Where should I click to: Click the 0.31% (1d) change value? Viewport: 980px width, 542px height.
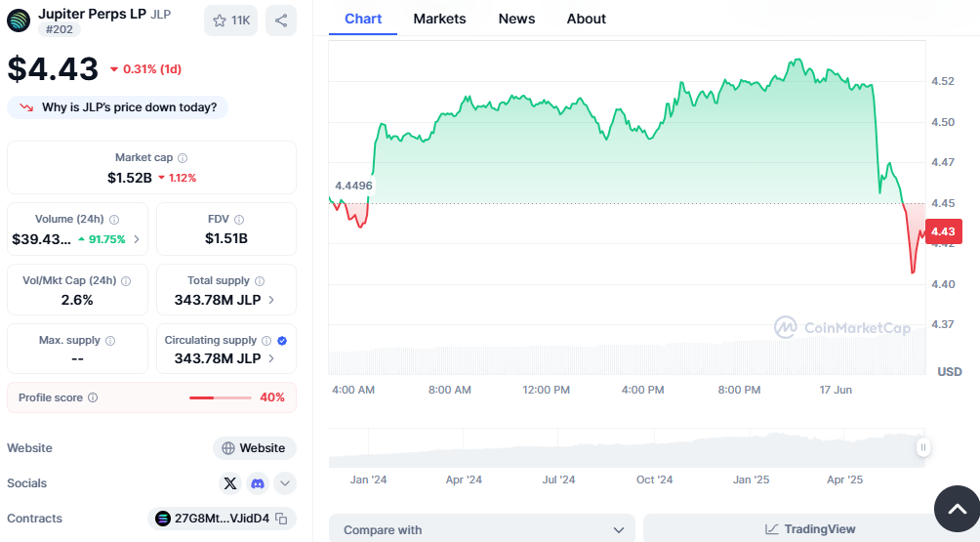(152, 69)
